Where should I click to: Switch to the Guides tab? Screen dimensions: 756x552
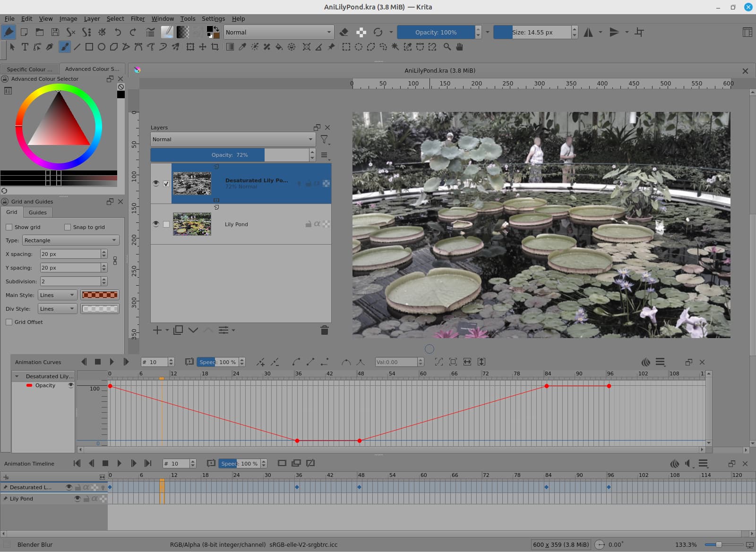[37, 212]
